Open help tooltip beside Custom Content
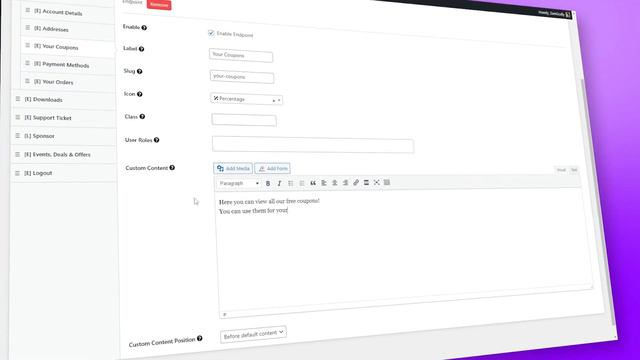Screen dimensions: 640x360 (x=172, y=168)
